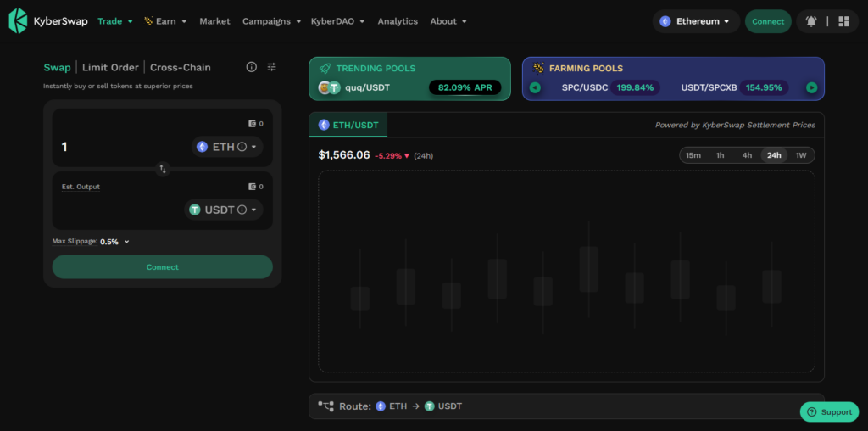Click the KyberSwap logo
The image size is (868, 431).
tap(48, 21)
